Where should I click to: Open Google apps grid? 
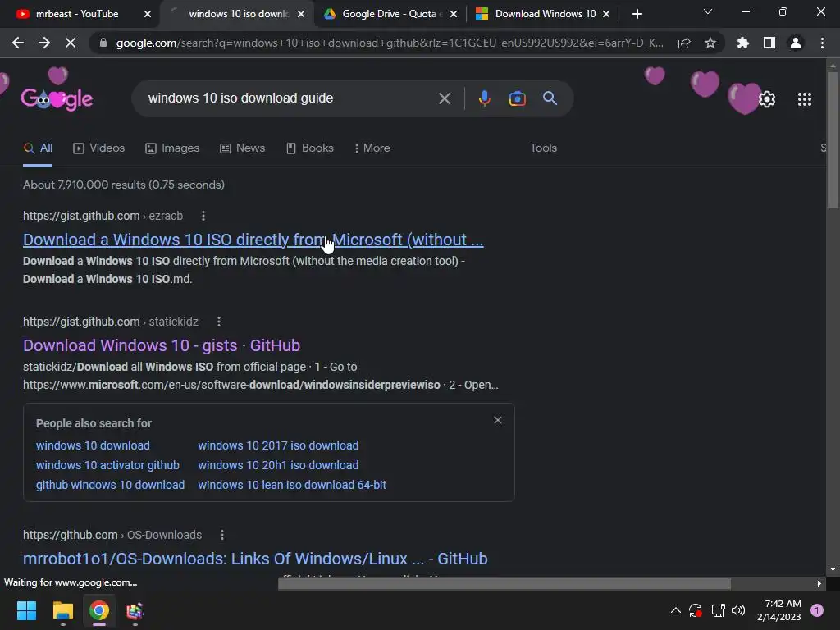click(x=805, y=99)
